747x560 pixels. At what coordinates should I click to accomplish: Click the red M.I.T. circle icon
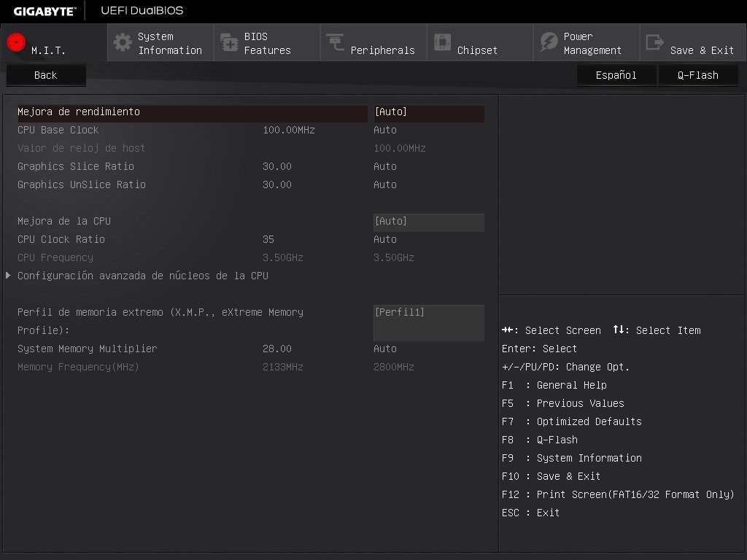[x=15, y=42]
